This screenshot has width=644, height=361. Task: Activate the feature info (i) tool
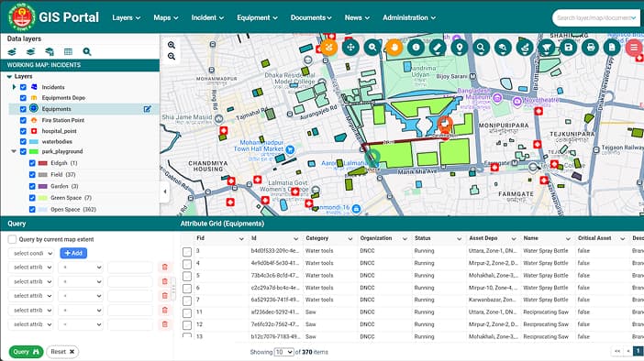pos(416,47)
